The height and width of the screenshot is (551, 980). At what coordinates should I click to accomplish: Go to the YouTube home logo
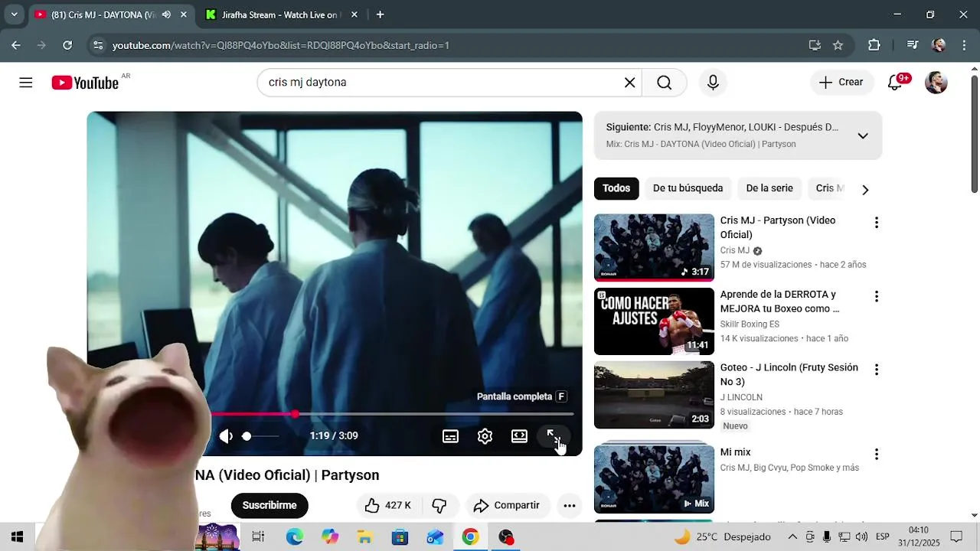click(x=85, y=83)
